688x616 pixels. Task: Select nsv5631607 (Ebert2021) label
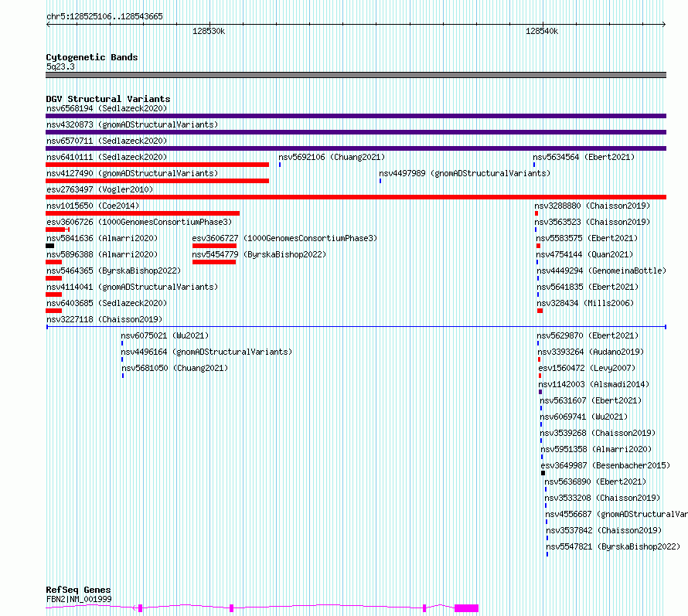591,400
